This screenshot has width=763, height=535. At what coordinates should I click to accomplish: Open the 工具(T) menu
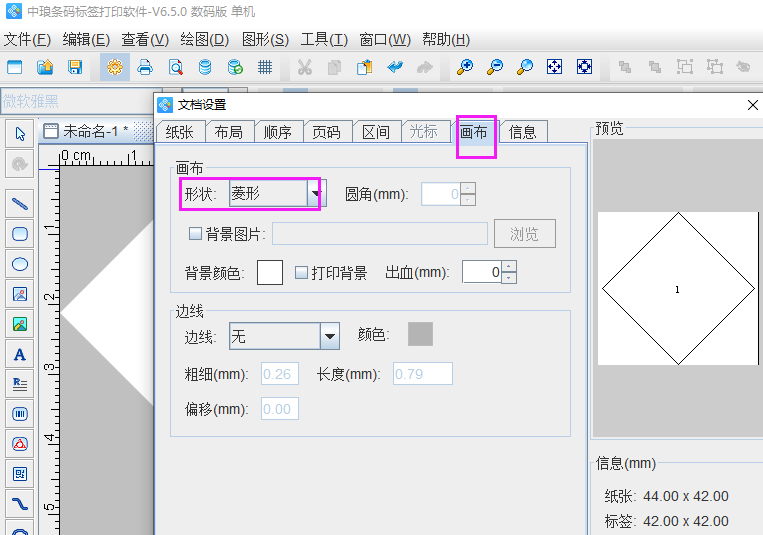(x=324, y=39)
